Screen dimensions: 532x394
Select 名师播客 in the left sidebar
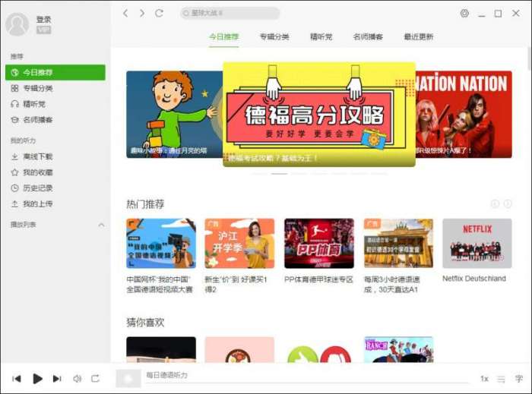[55, 120]
